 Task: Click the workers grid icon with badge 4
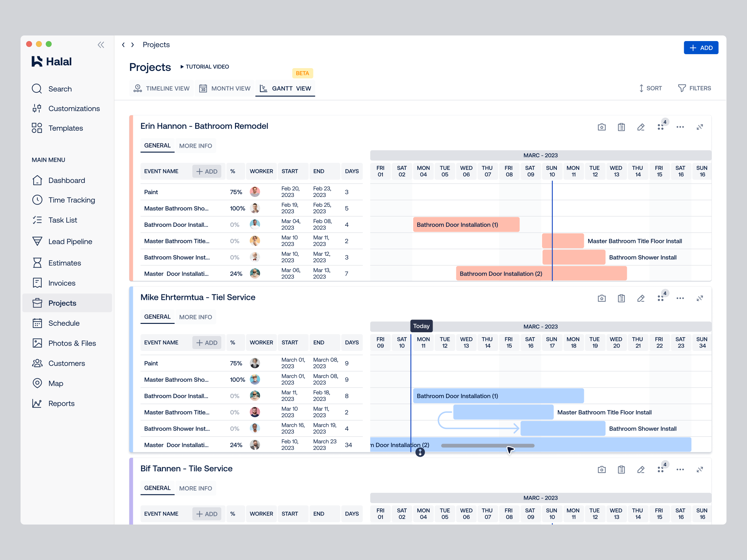click(660, 127)
